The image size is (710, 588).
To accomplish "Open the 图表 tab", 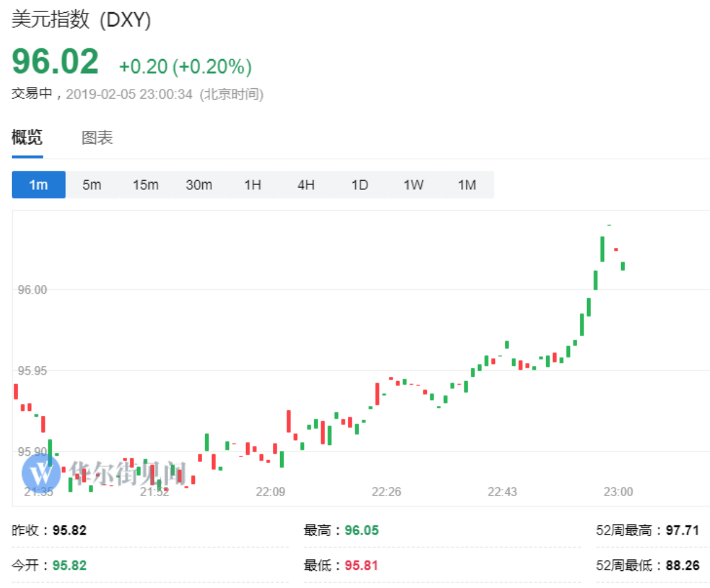I will coord(97,138).
